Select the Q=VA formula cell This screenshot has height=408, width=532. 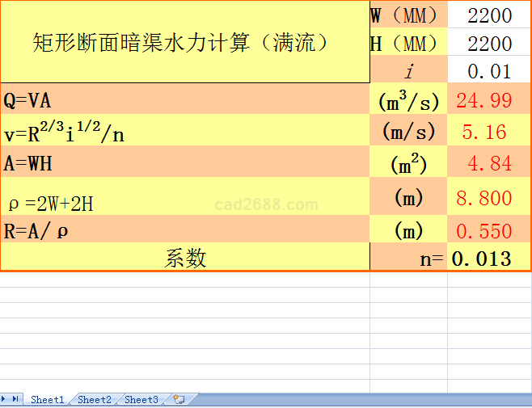(184, 100)
